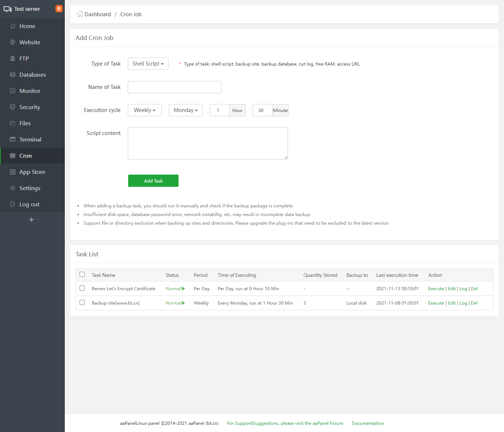Image resolution: width=504 pixels, height=432 pixels.
Task: Select the Backup site[www.bt.cn] checkbox
Action: point(82,303)
